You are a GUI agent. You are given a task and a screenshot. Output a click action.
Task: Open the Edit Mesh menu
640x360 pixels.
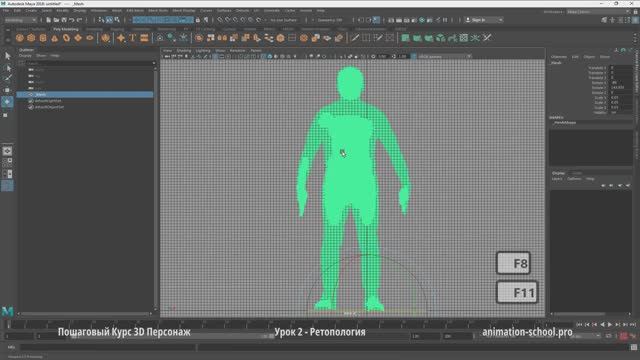pos(135,10)
